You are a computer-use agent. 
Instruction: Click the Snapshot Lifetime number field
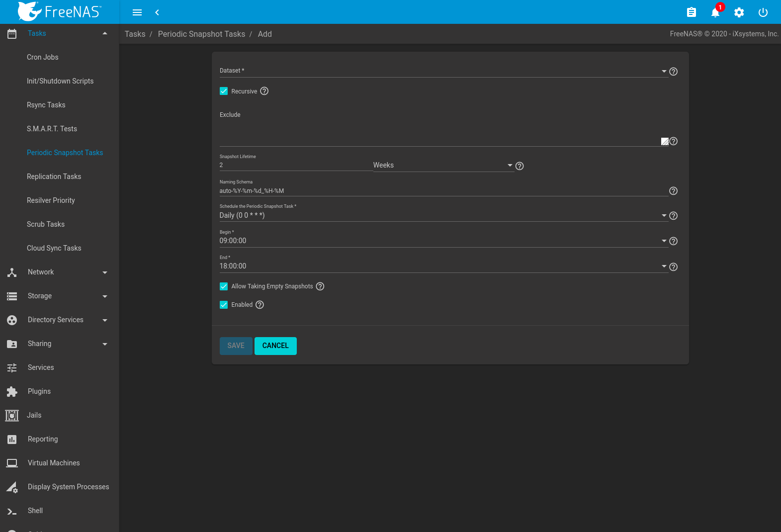pos(295,165)
